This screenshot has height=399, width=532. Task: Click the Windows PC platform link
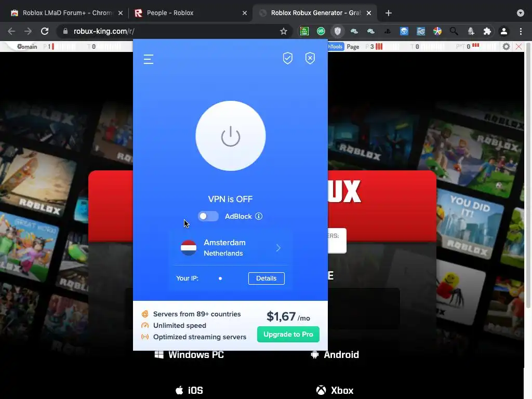pos(189,354)
